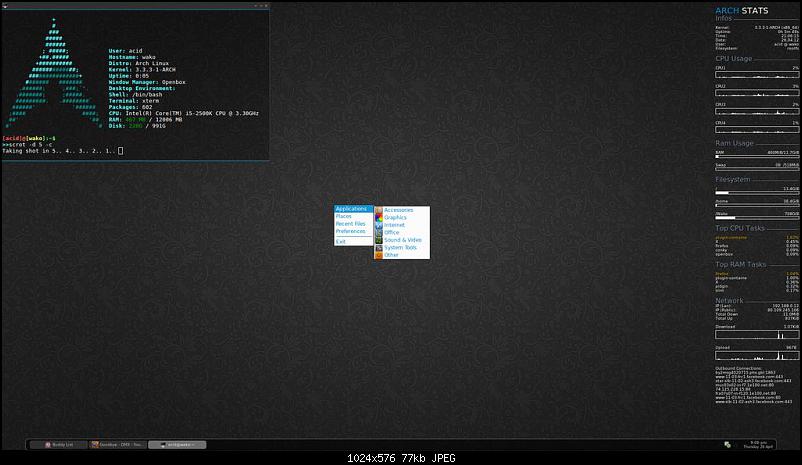This screenshot has height=465, width=802.
Task: Click the Sound & Video icon
Action: 379,240
